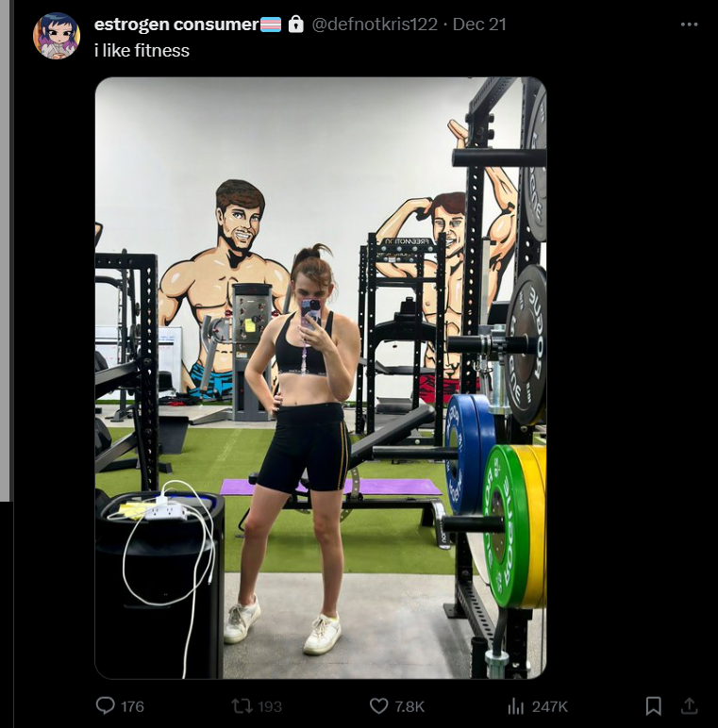Open the Dec 21 timestamp link
This screenshot has height=728, width=718.
(479, 25)
